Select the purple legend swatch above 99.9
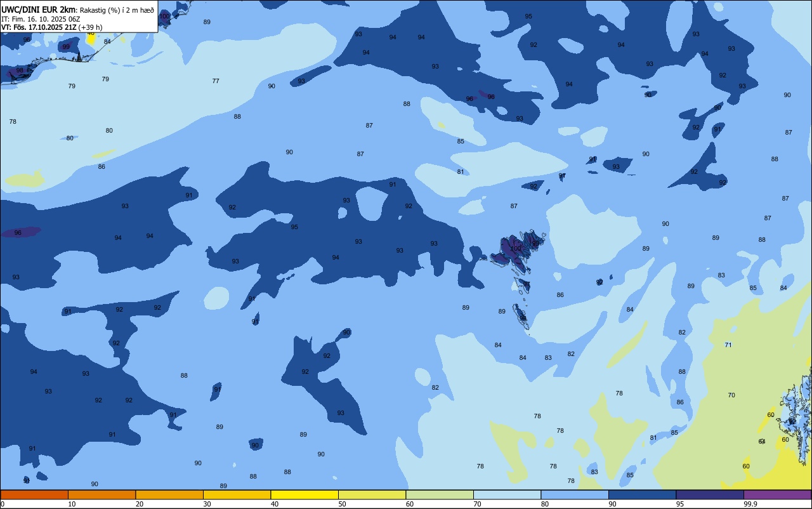The height and width of the screenshot is (509, 812). click(x=777, y=494)
